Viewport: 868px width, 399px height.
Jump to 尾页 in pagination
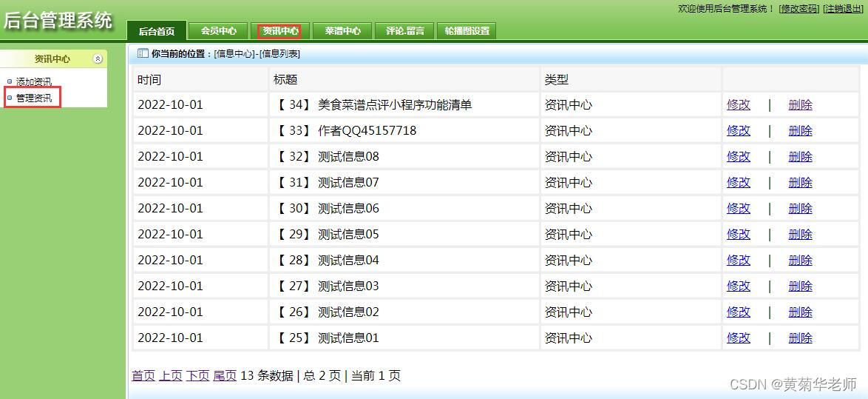pyautogui.click(x=225, y=376)
